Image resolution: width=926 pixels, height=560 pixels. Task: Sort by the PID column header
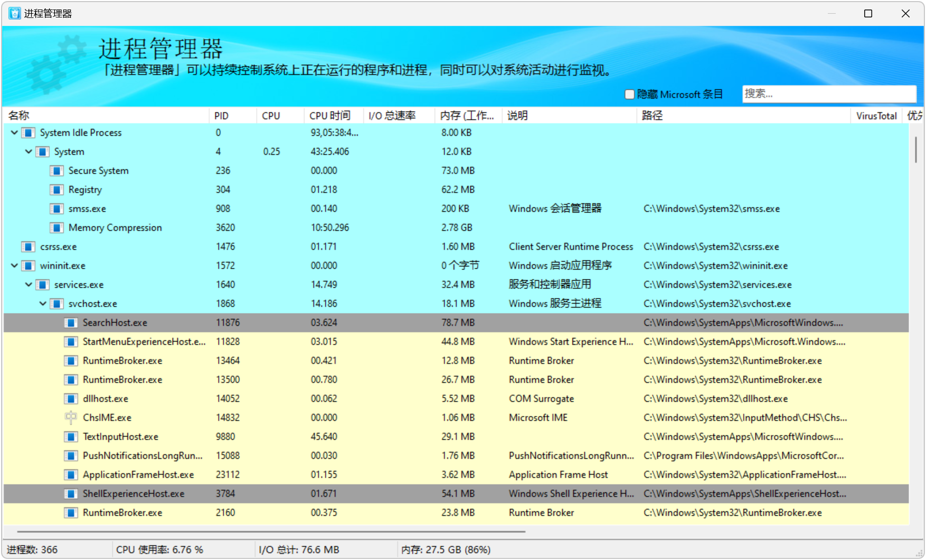tap(233, 116)
